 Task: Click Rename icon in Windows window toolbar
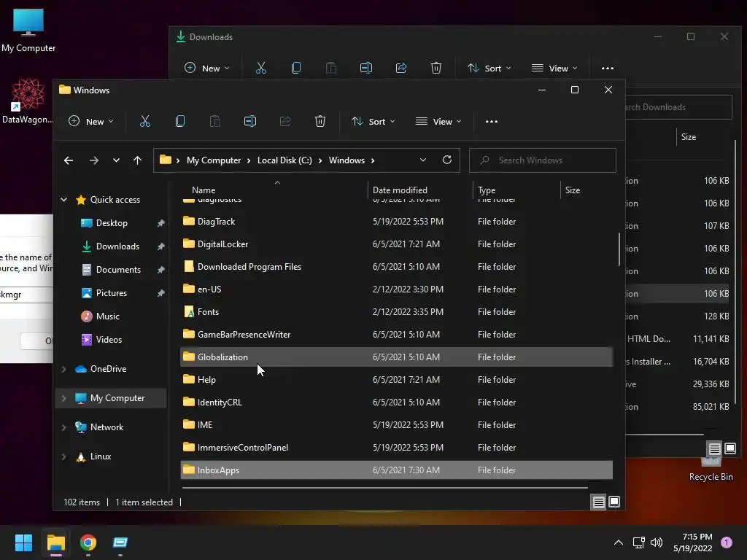tap(250, 122)
